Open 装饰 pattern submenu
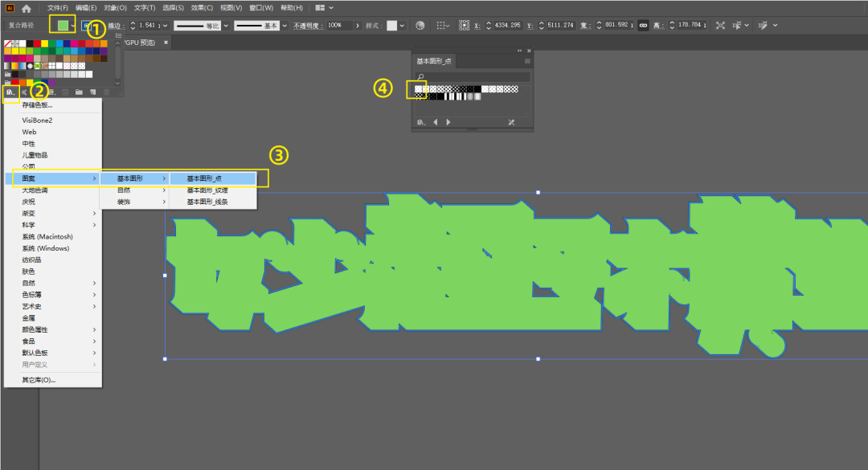The width and height of the screenshot is (868, 470). pyautogui.click(x=134, y=202)
